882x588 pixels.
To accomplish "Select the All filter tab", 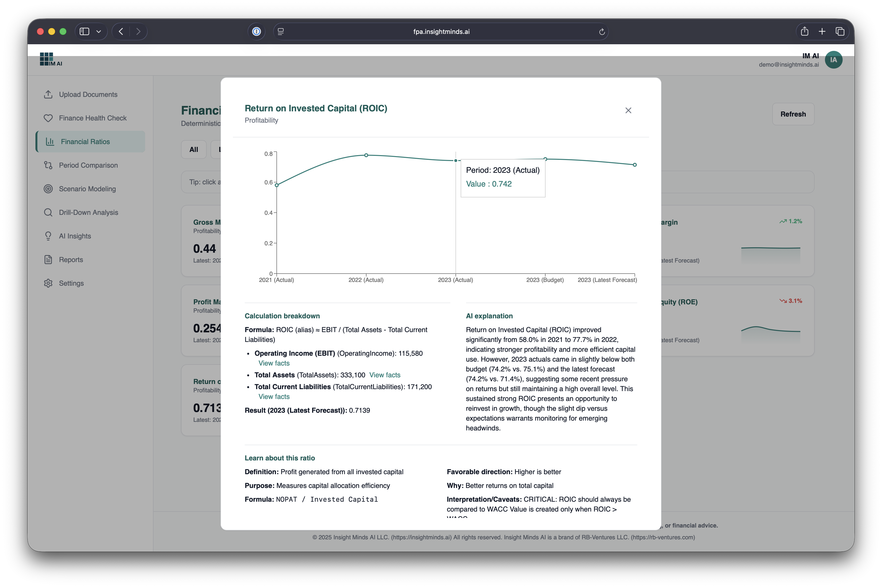I will click(x=194, y=150).
